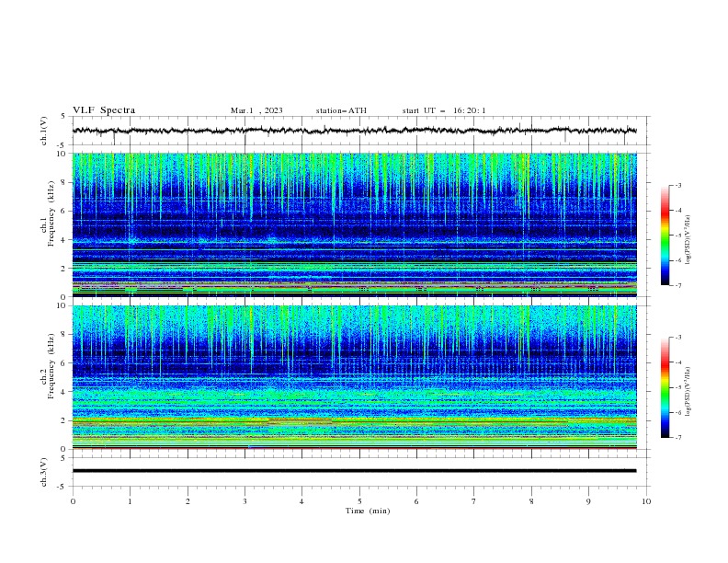Click the ch.2 'Frequency (kHz)' axis label

click(51, 366)
